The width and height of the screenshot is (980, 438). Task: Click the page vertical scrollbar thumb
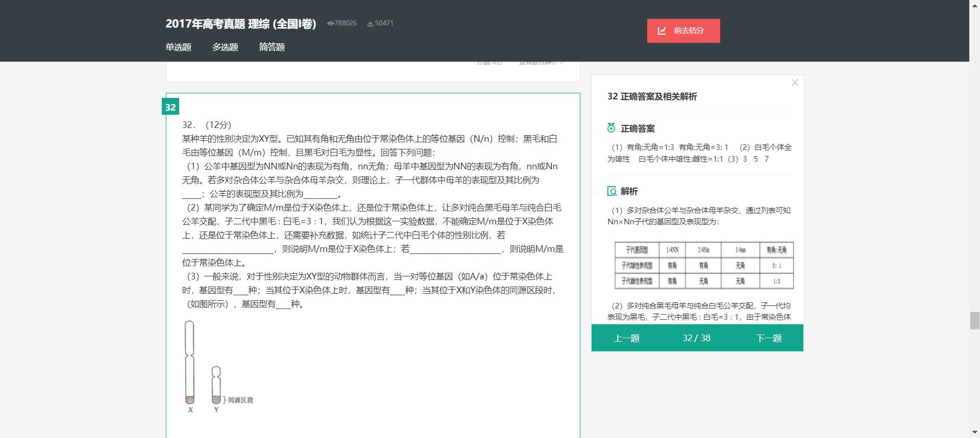click(x=974, y=321)
